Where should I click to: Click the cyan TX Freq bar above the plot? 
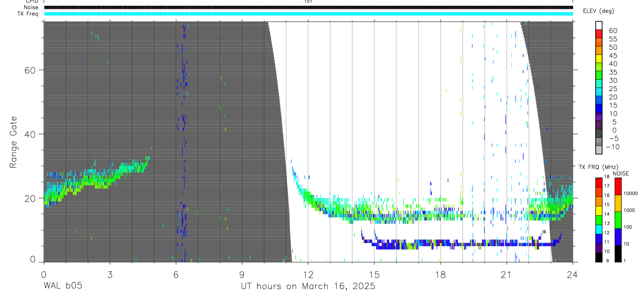[308, 14]
